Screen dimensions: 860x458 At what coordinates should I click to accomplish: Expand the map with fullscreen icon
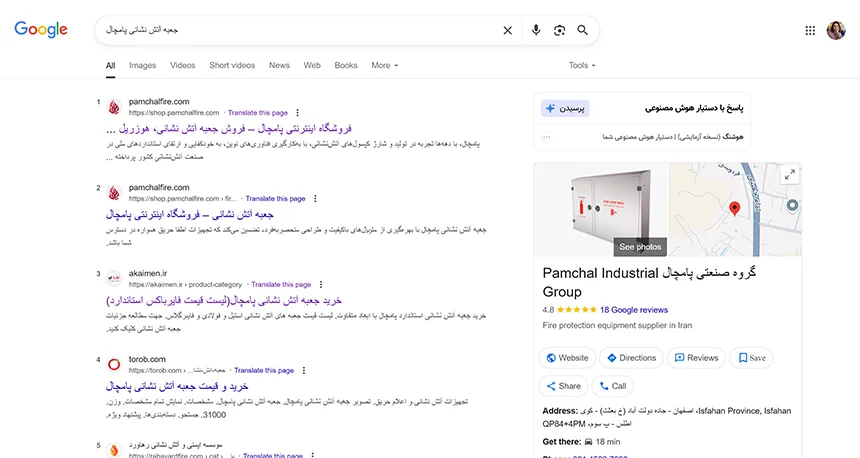(789, 175)
